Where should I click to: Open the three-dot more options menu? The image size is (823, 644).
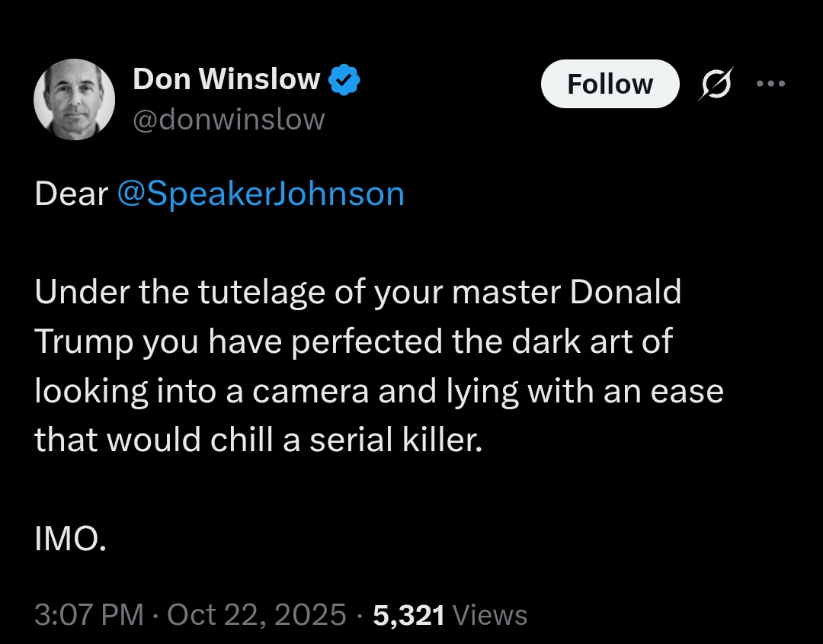770,83
